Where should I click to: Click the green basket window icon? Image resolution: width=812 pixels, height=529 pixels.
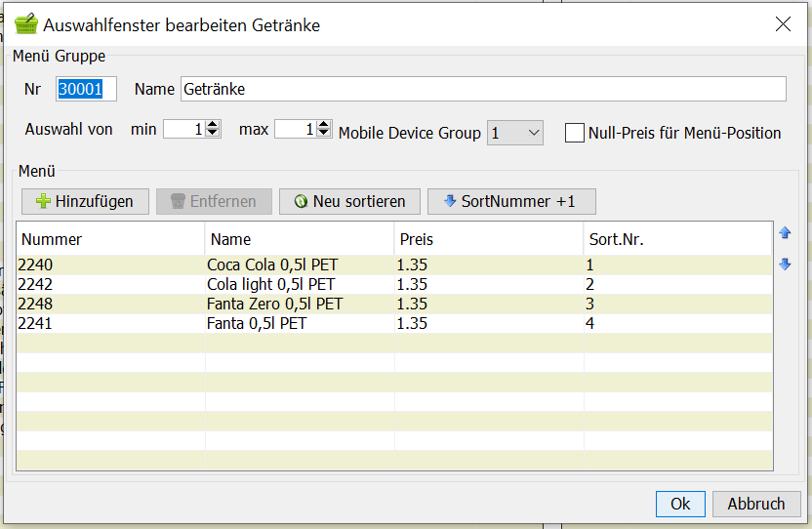[x=26, y=24]
